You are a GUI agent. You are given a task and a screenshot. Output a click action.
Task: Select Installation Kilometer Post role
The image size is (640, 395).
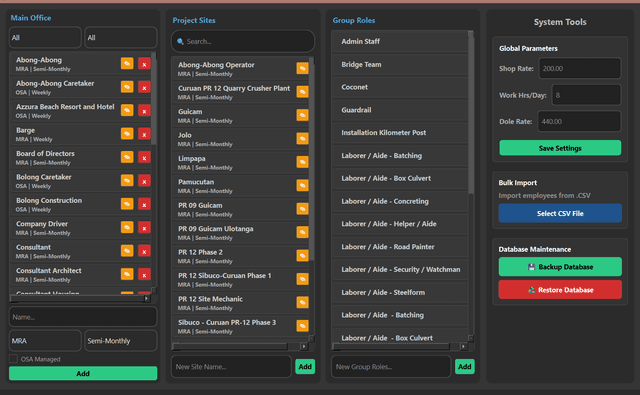point(400,133)
